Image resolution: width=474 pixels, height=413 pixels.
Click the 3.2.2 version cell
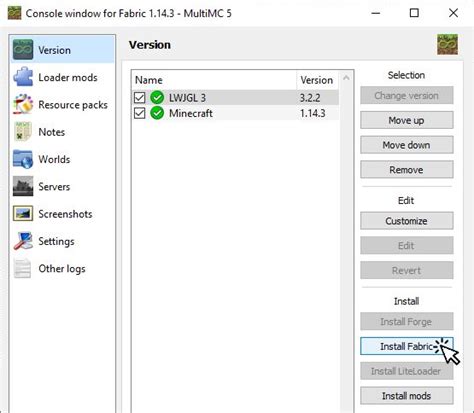tap(310, 98)
